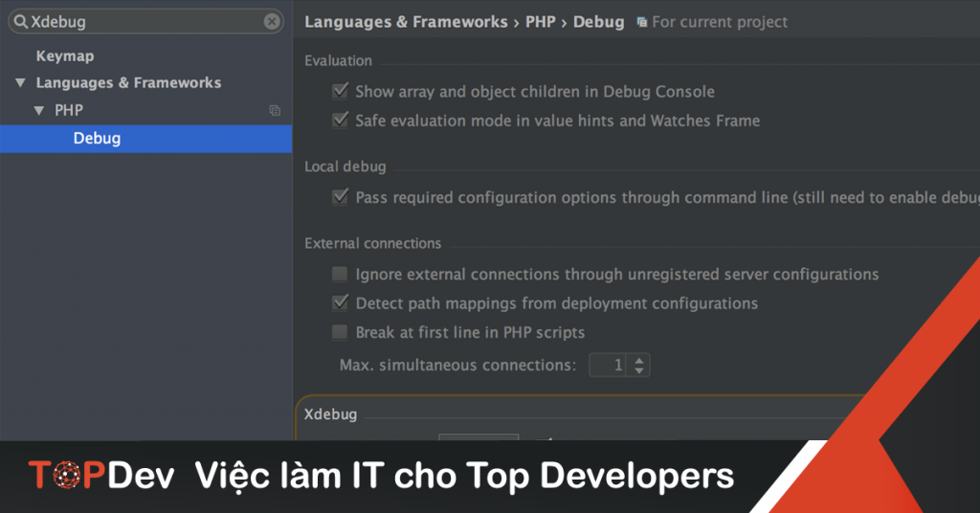Viewport: 980px width, 513px height.
Task: Enable Break at first line in PHP scripts
Action: click(x=340, y=333)
